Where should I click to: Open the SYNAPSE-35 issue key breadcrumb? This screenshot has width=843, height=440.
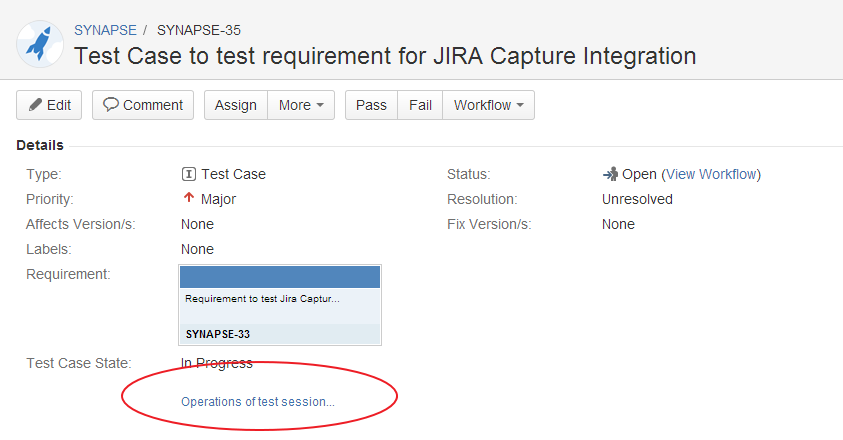pyautogui.click(x=199, y=30)
